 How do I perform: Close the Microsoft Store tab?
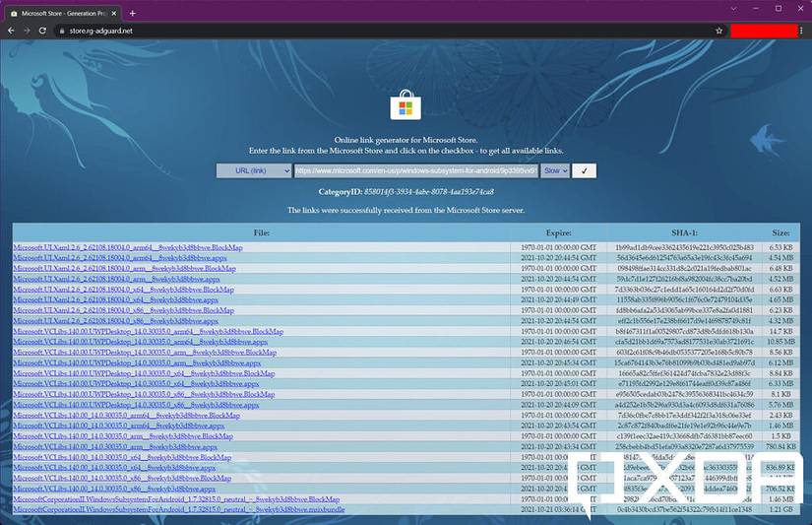coord(114,13)
